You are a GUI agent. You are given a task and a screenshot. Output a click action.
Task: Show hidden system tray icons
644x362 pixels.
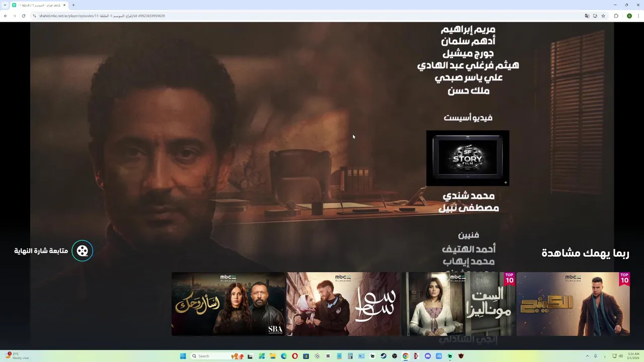(x=587, y=356)
